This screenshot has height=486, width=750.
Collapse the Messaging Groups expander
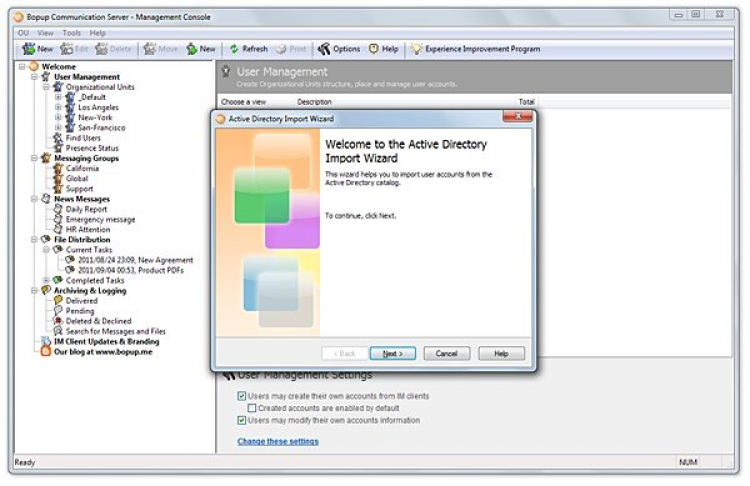[34, 158]
